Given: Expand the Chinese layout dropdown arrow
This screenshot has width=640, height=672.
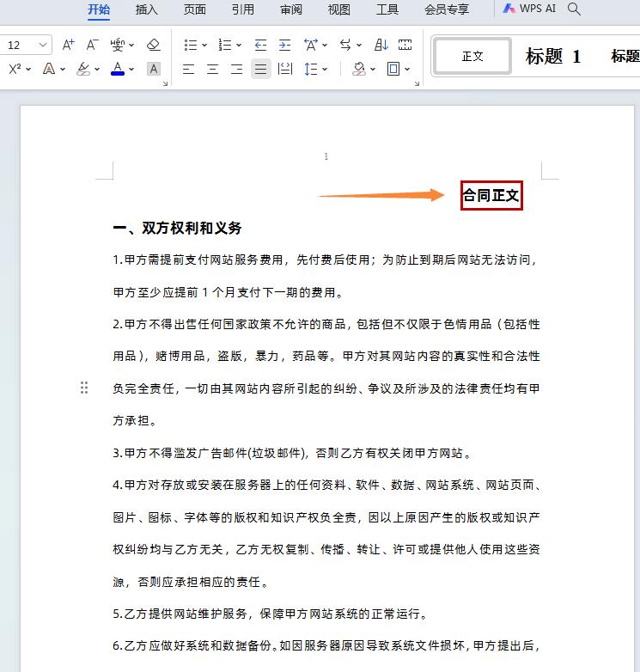Looking at the screenshot, I should 325,45.
